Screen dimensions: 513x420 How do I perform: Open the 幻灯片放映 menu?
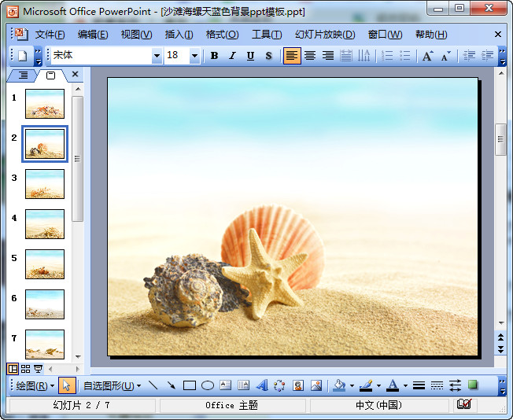[325, 35]
